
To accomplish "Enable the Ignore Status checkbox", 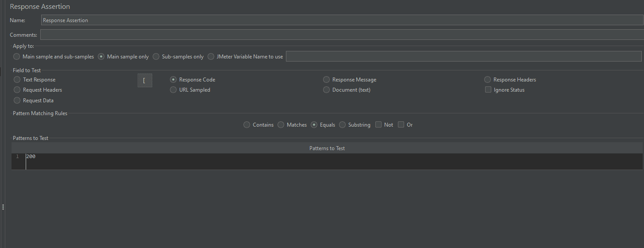I will (488, 90).
